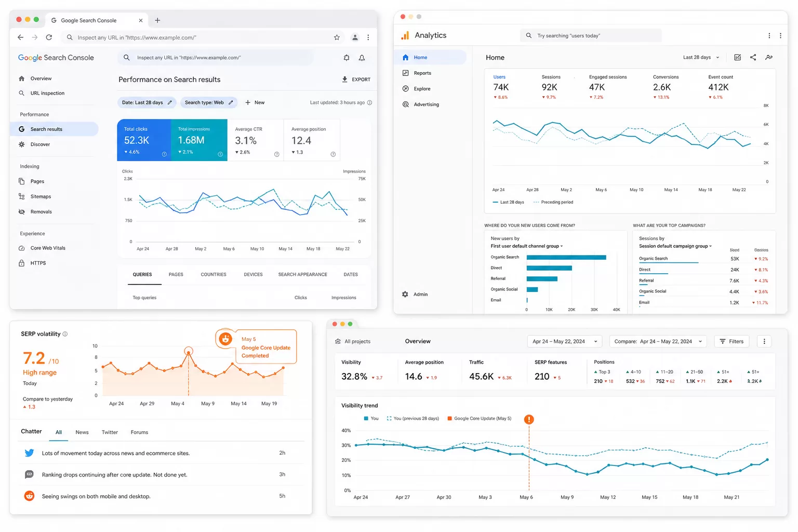798x532 pixels.
Task: Open Search Console settings gear beside bell
Action: pyautogui.click(x=347, y=58)
